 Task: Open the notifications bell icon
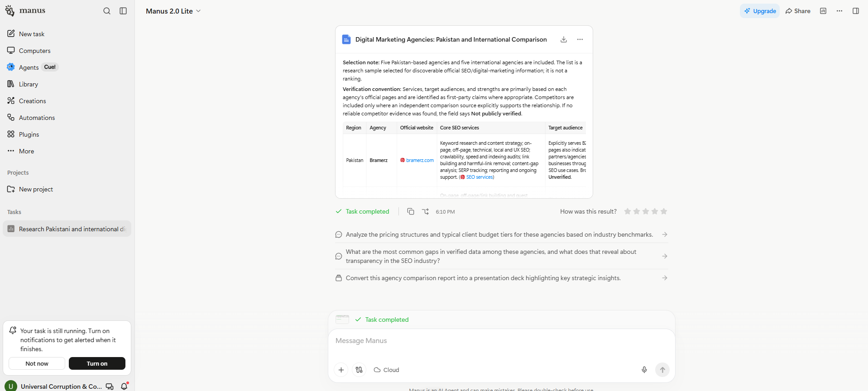pyautogui.click(x=124, y=386)
